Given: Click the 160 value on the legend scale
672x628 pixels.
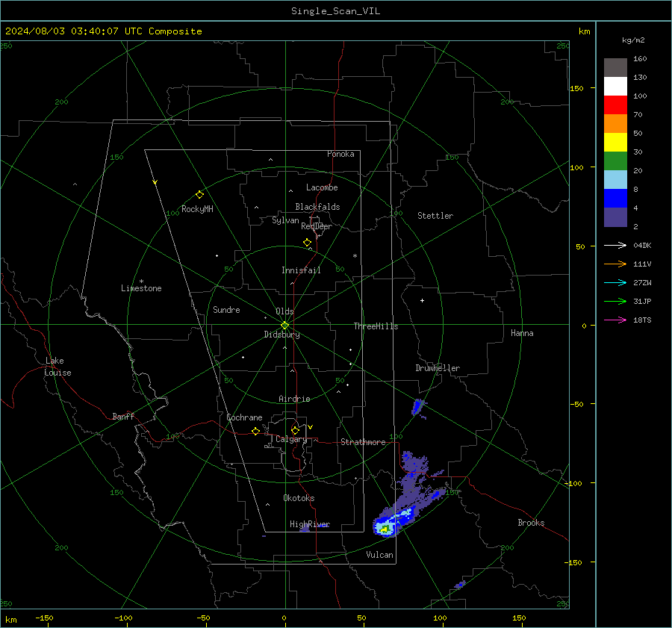Looking at the screenshot, I should (x=640, y=59).
